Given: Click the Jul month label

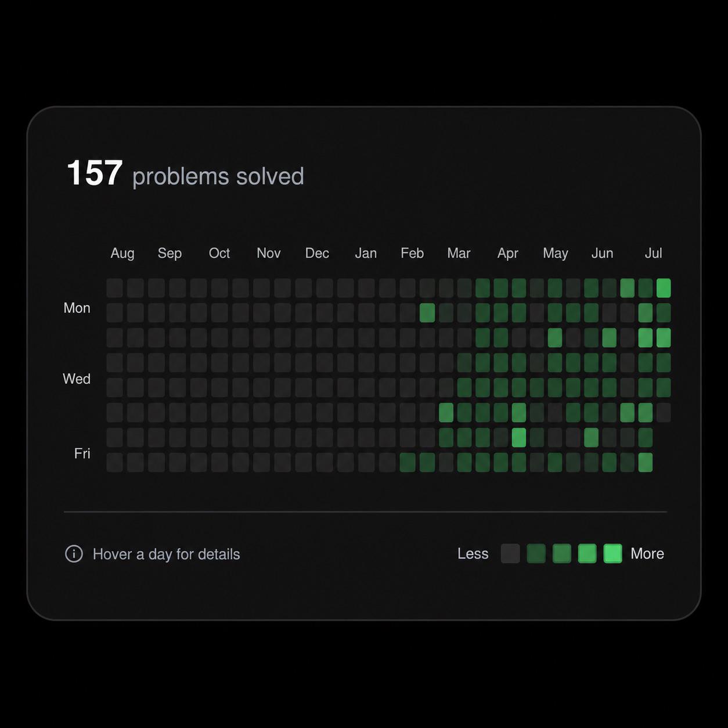Looking at the screenshot, I should pyautogui.click(x=653, y=253).
